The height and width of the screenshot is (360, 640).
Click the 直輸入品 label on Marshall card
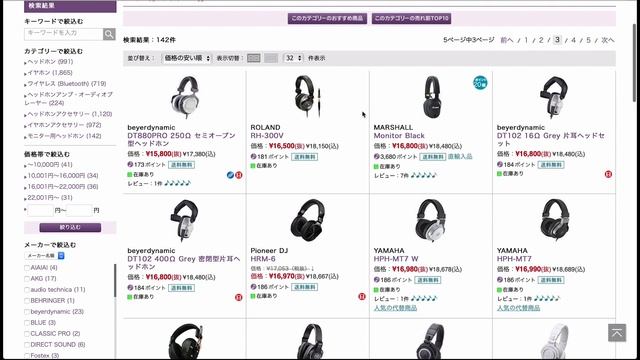pos(460,157)
